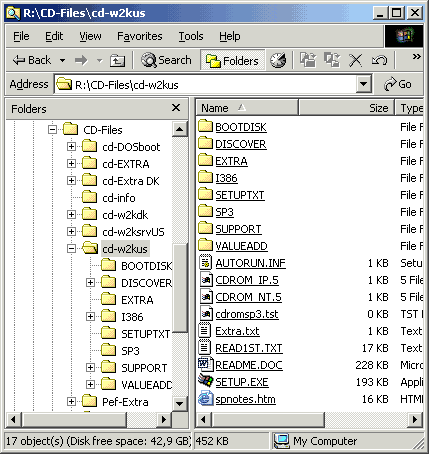Toggle the Folders pane button
This screenshot has width=429, height=454.
coord(232,60)
